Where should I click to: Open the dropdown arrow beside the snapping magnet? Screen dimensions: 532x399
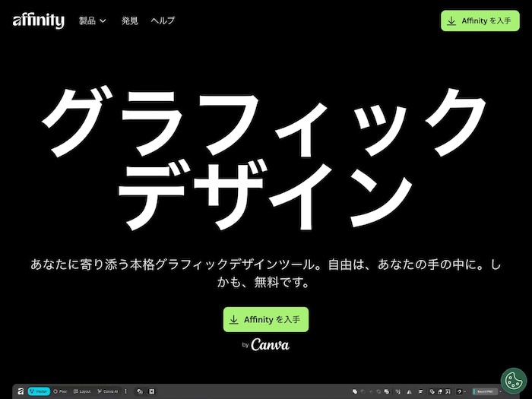[x=465, y=391]
